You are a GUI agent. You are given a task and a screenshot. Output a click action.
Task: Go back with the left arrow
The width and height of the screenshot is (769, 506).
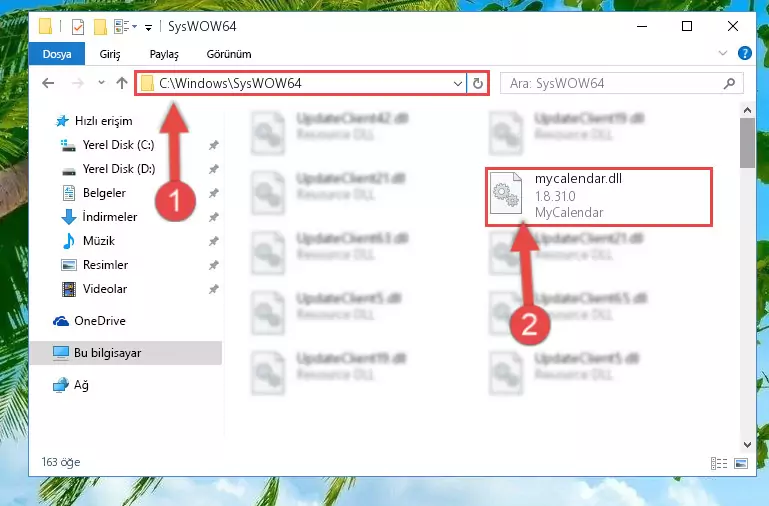(48, 83)
